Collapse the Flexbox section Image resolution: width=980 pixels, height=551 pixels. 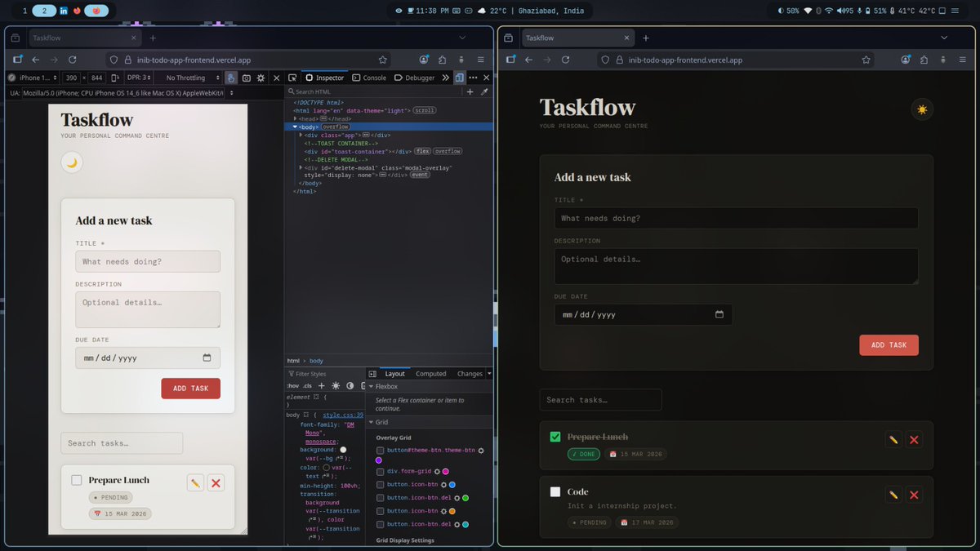click(371, 386)
